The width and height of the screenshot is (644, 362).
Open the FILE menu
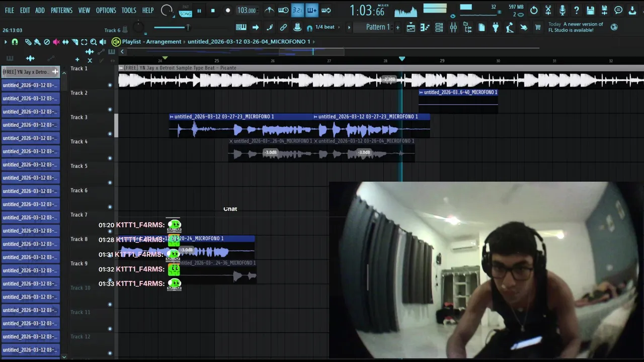point(10,10)
